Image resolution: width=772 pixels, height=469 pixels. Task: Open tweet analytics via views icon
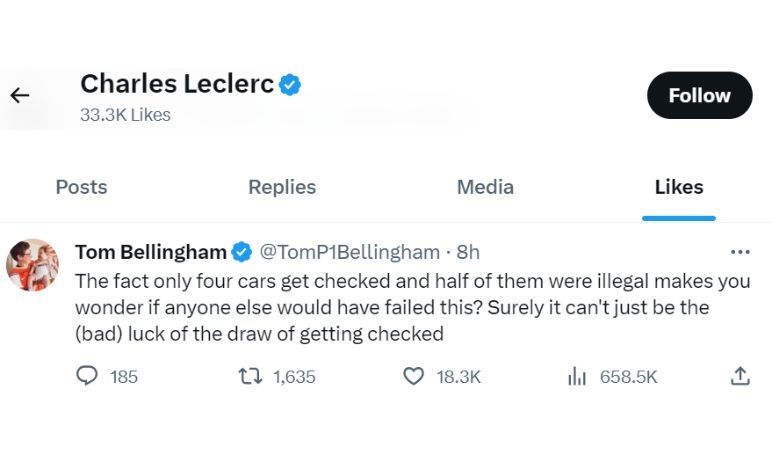[577, 376]
